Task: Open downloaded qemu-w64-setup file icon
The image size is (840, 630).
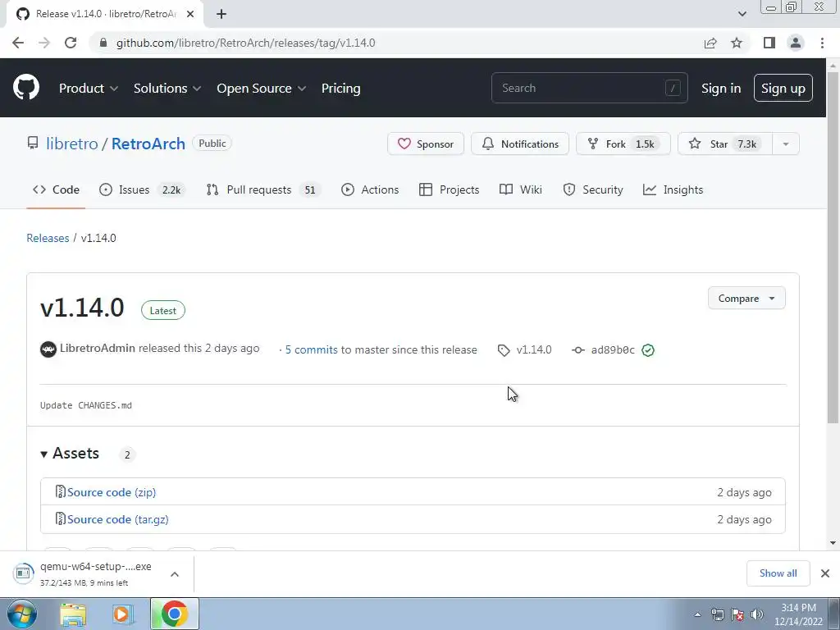Action: pos(23,573)
